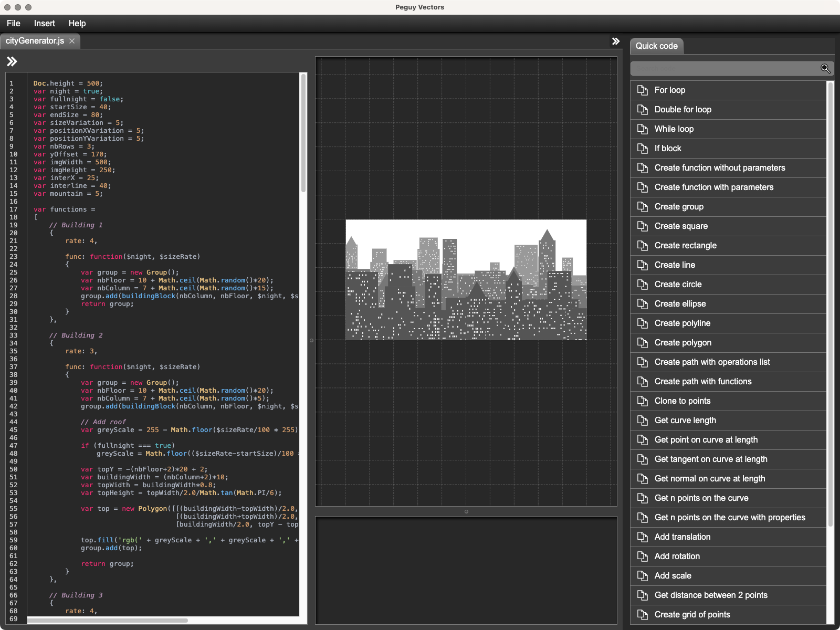The width and height of the screenshot is (840, 630).
Task: Click the icon beside Clone to points
Action: click(642, 401)
